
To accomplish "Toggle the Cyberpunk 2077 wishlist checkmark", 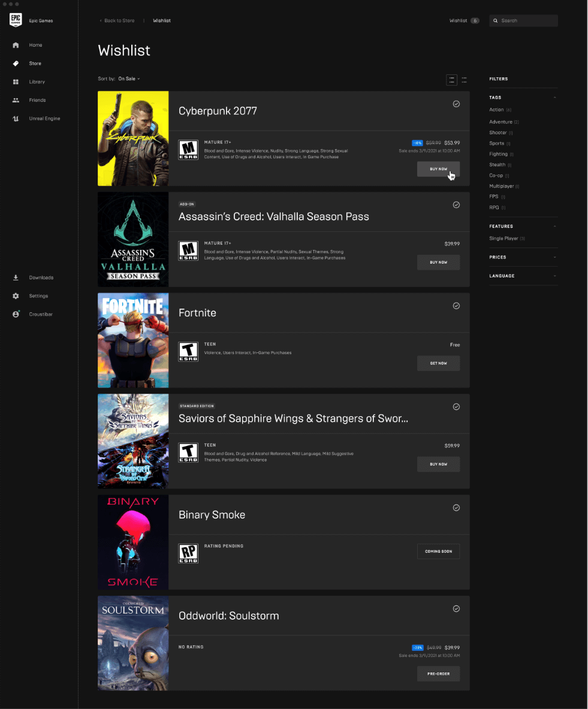I will click(456, 104).
